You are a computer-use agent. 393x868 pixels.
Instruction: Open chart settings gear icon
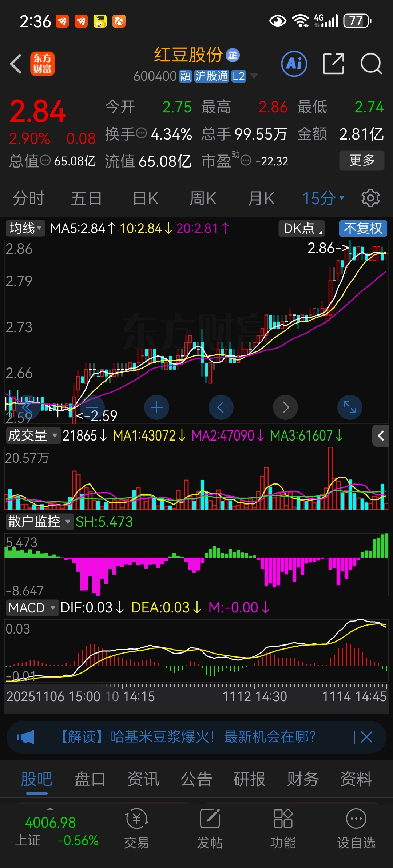(370, 198)
